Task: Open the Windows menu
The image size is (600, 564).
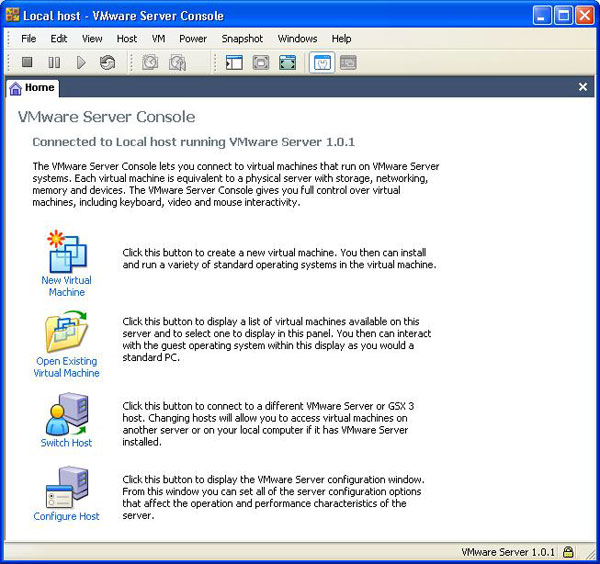Action: click(x=297, y=39)
